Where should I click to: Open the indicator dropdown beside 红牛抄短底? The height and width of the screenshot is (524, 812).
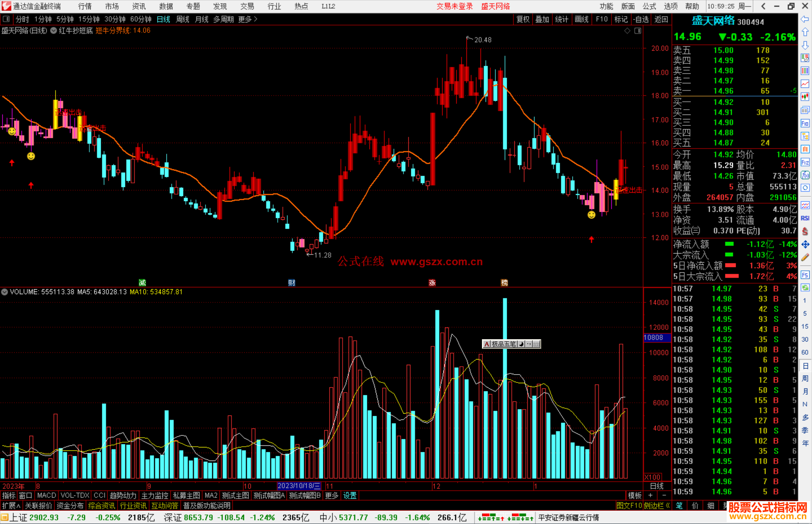coord(54,31)
